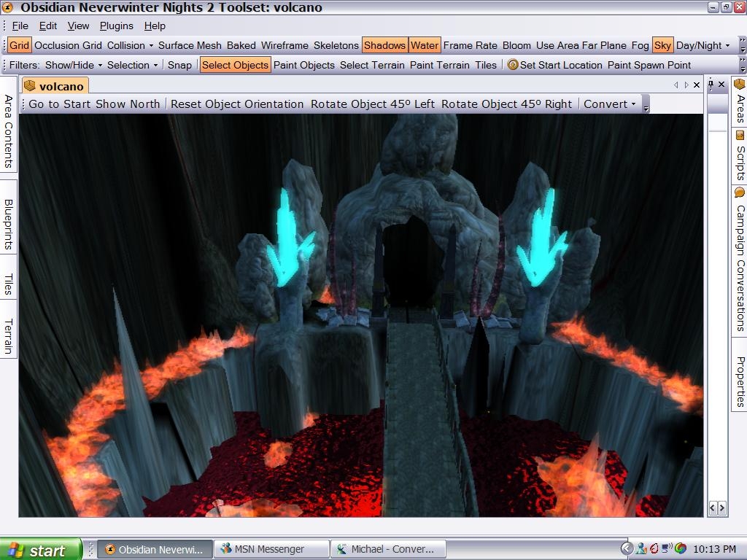Open the Show/Hide filter dropdown
This screenshot has width=747, height=560.
tap(73, 65)
